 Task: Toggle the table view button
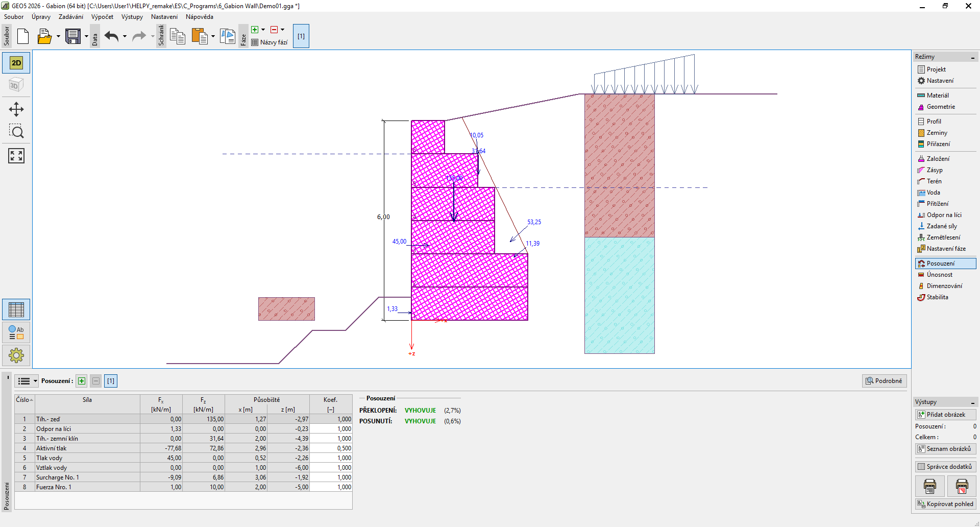pos(16,309)
